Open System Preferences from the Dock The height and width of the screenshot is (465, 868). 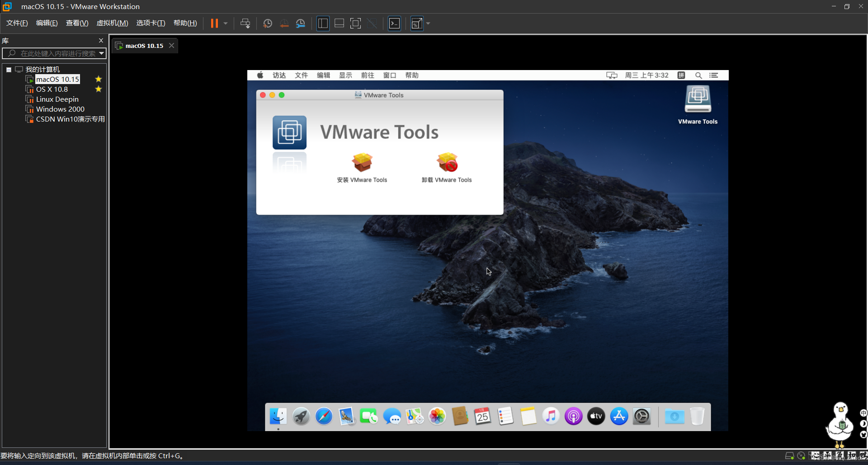(642, 416)
